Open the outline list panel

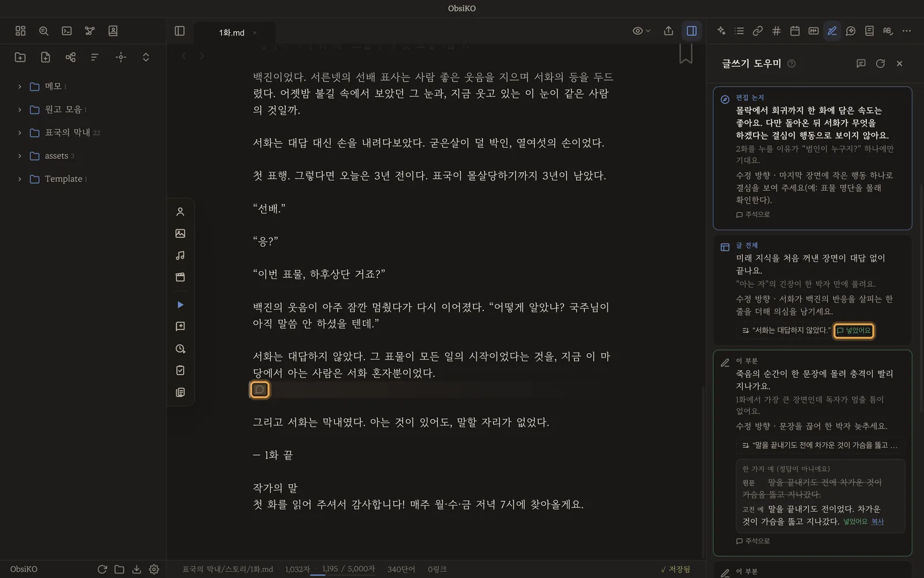tap(739, 31)
